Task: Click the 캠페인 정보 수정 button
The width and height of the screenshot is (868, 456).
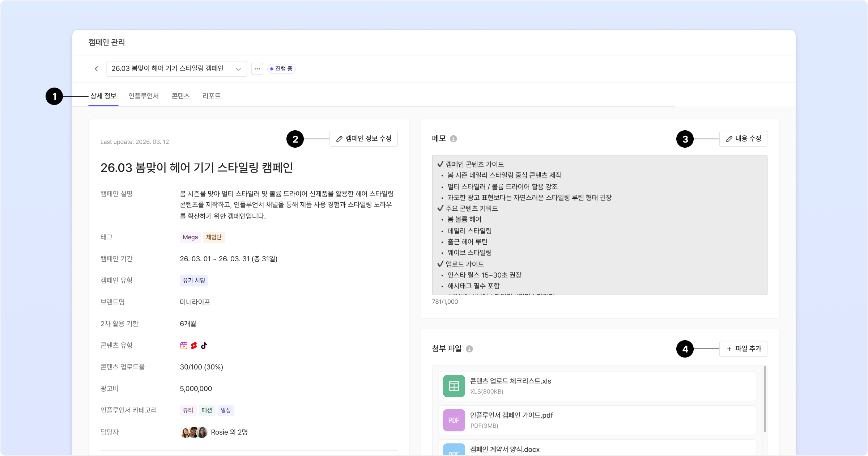Action: point(363,139)
